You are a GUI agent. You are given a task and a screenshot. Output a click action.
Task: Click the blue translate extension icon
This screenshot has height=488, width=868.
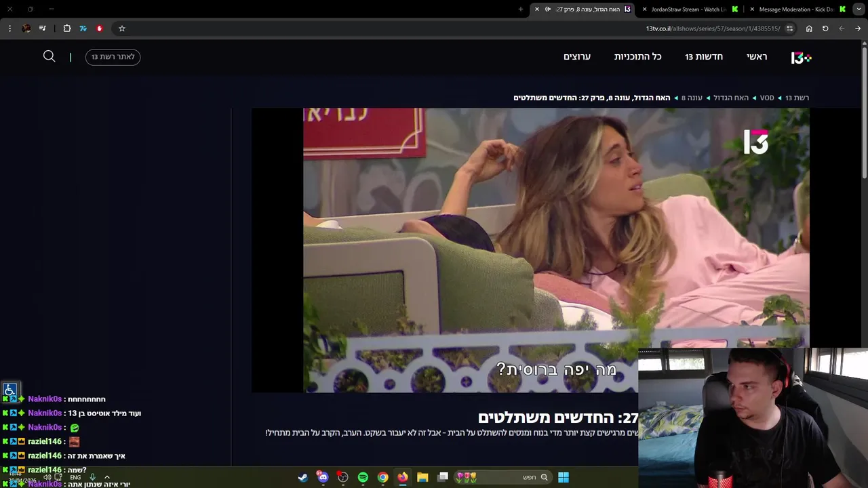tap(83, 28)
